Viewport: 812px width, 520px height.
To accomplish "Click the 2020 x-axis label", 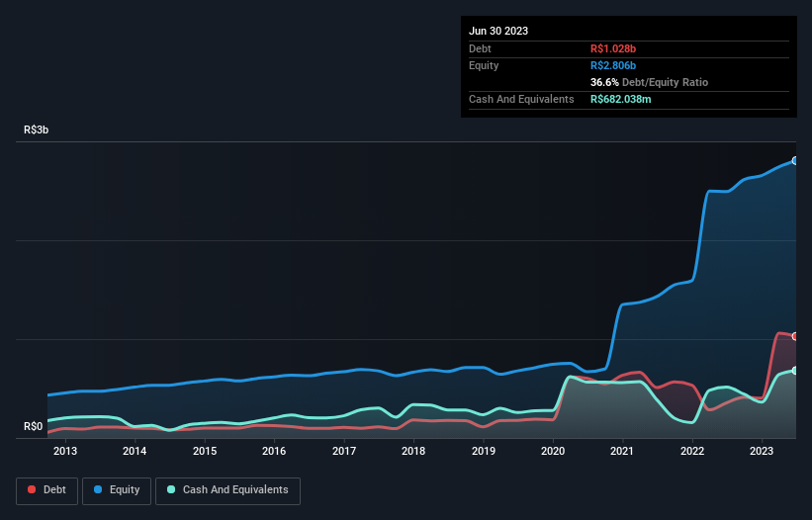I will tap(553, 451).
